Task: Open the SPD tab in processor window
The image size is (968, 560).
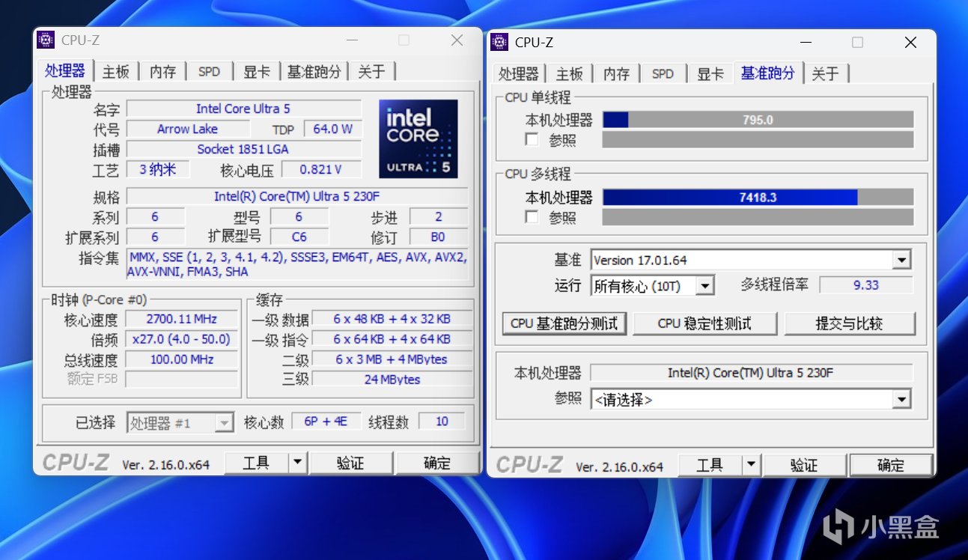Action: coord(209,71)
